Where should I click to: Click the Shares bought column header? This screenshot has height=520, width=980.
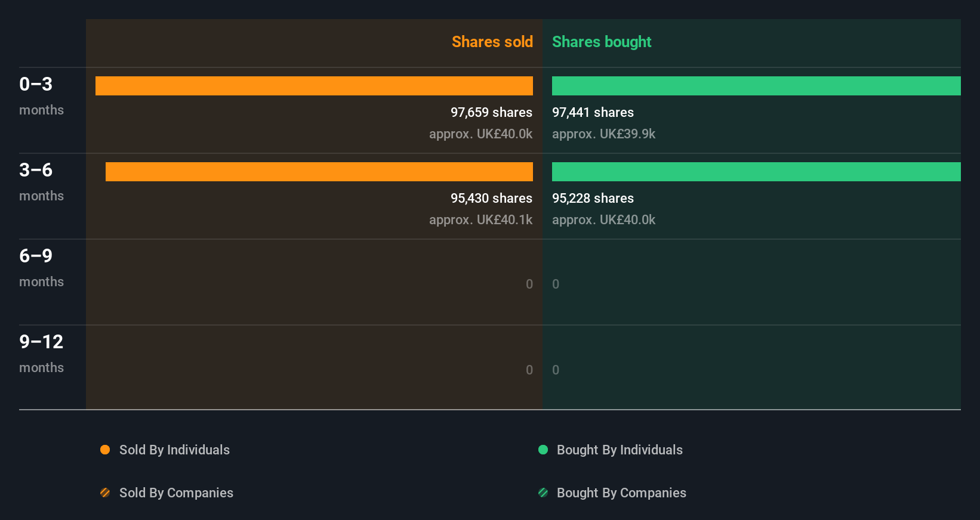click(602, 42)
